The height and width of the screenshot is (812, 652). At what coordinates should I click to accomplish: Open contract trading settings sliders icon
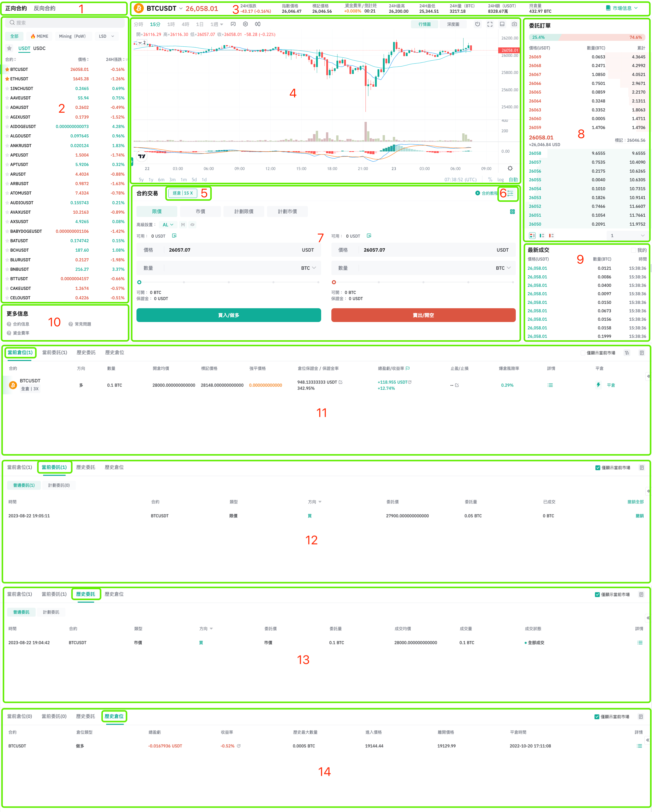point(510,193)
